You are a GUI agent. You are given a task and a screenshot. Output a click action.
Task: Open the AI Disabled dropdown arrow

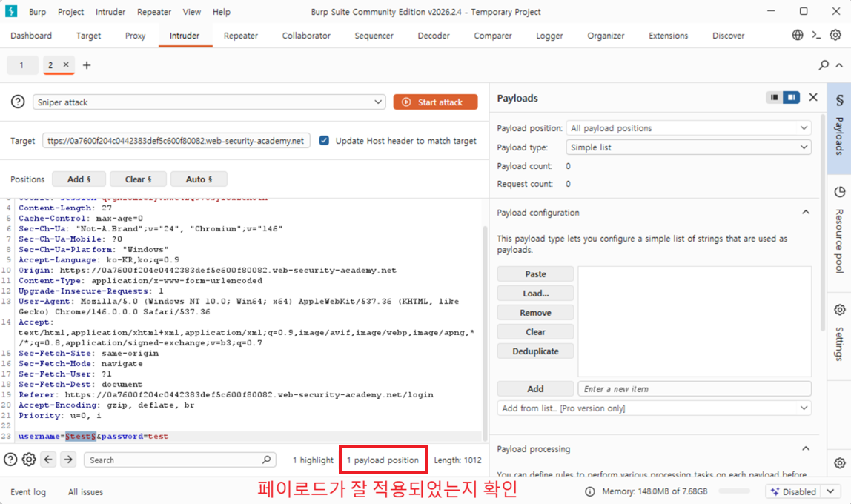830,491
